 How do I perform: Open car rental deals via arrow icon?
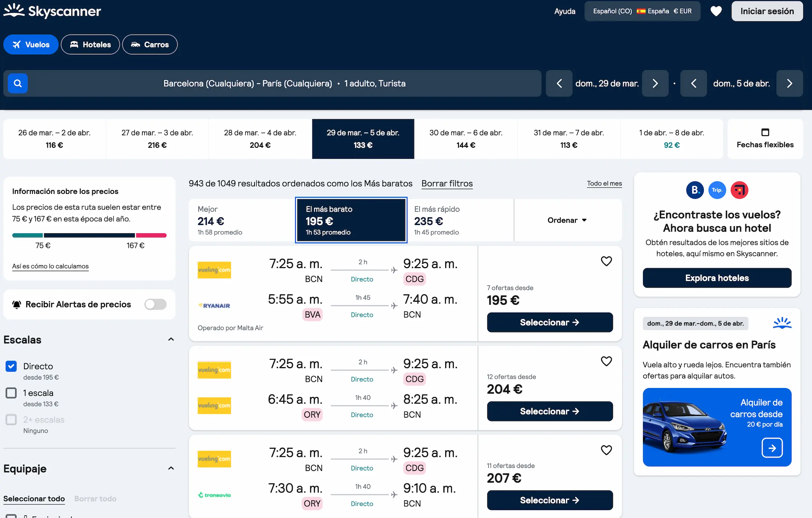pyautogui.click(x=772, y=448)
